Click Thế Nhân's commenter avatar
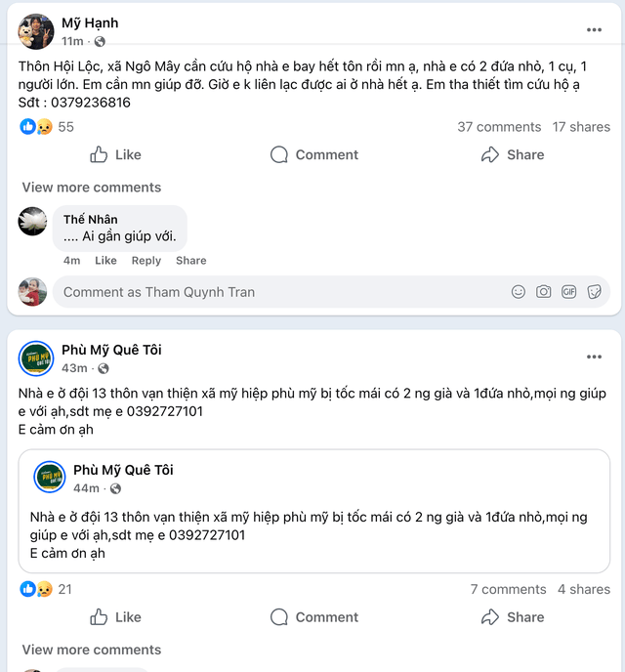The height and width of the screenshot is (672, 625). [x=33, y=221]
